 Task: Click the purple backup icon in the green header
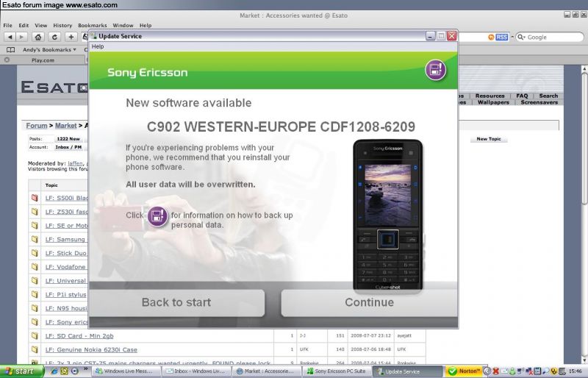(435, 69)
